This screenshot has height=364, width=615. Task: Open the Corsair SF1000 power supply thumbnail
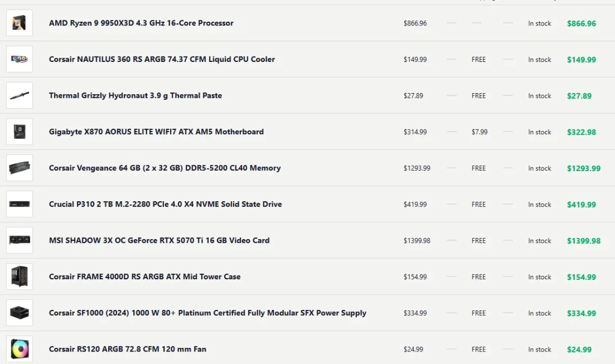tap(19, 313)
